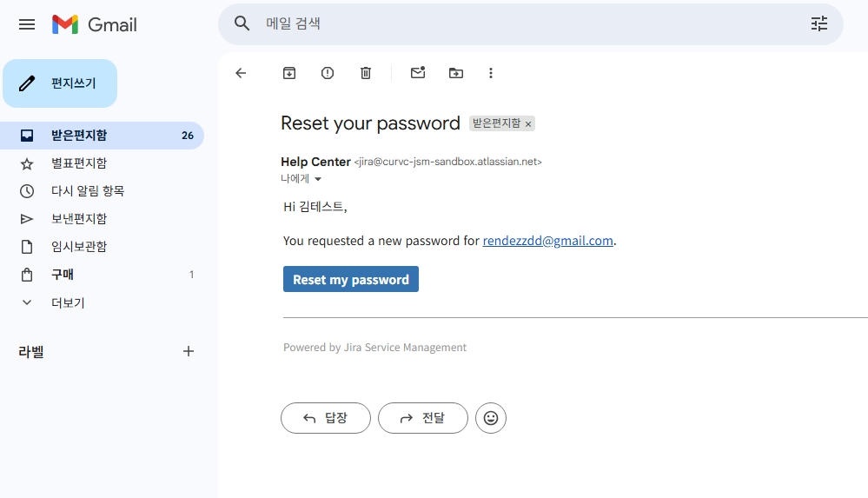Open the emoji reaction picker
The image size is (868, 498).
[x=491, y=418]
